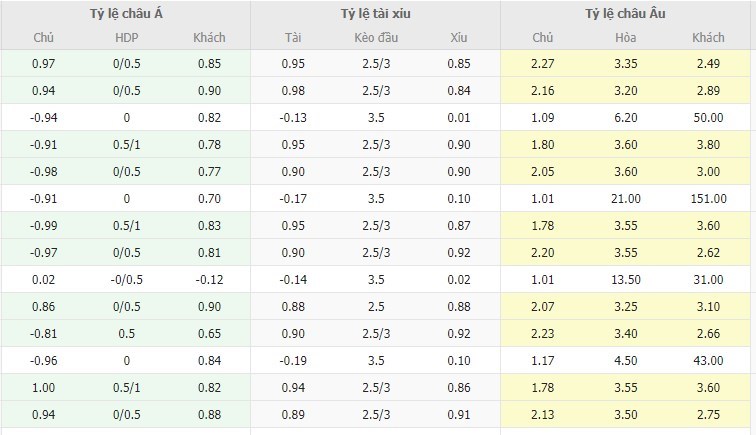
Task: Click the 'Tỷ lệ tài xỉu' header
Action: 376,14
